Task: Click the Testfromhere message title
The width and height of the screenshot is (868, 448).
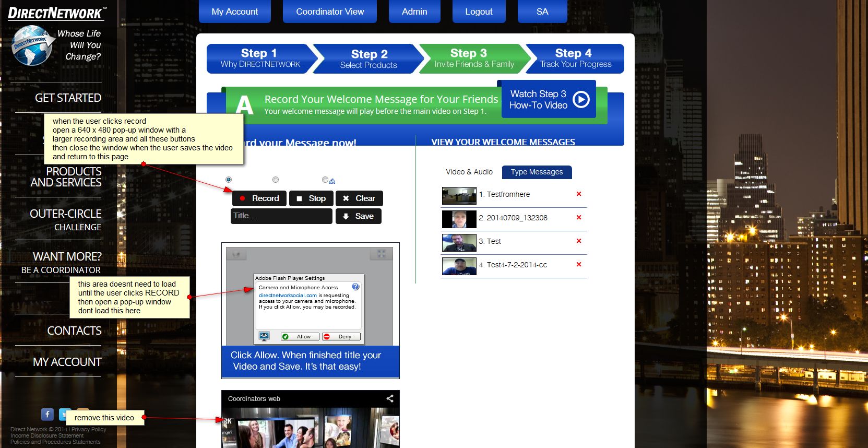Action: tap(508, 194)
